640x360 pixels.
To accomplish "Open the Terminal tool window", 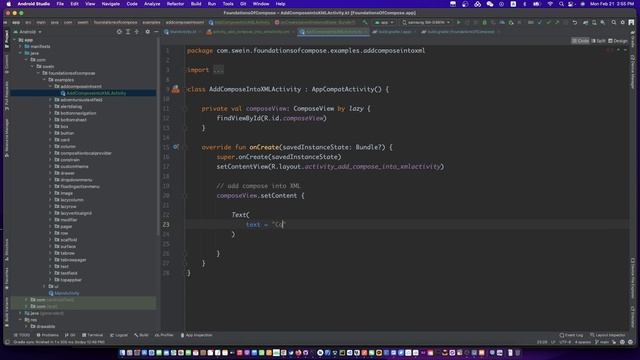I will (92, 335).
